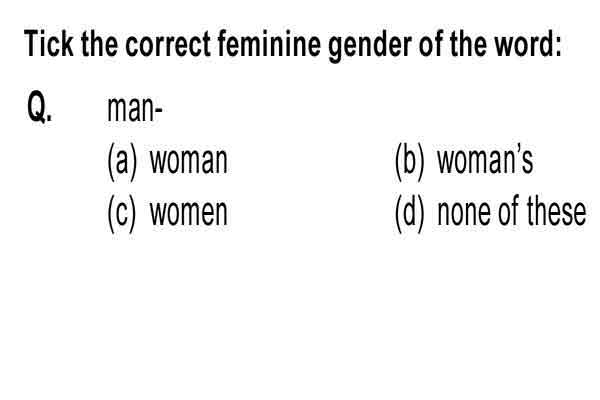The width and height of the screenshot is (600, 400).
Task: Click the word Tick in the heading
Action: pos(49,43)
